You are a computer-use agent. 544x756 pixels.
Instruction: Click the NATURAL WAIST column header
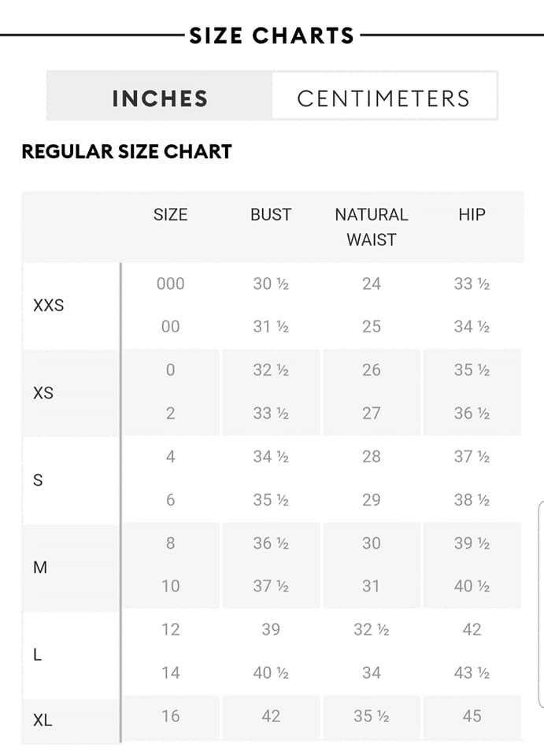click(x=372, y=227)
